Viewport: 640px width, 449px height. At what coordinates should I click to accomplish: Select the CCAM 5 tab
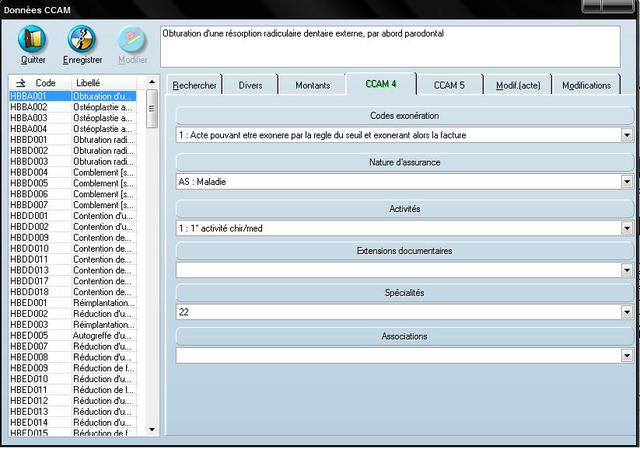[x=449, y=86]
